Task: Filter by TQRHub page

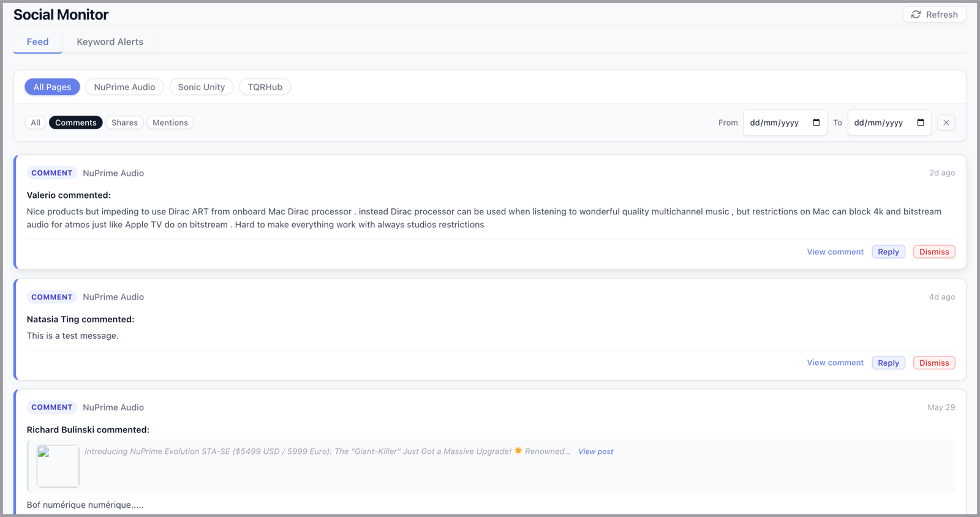Action: click(265, 87)
